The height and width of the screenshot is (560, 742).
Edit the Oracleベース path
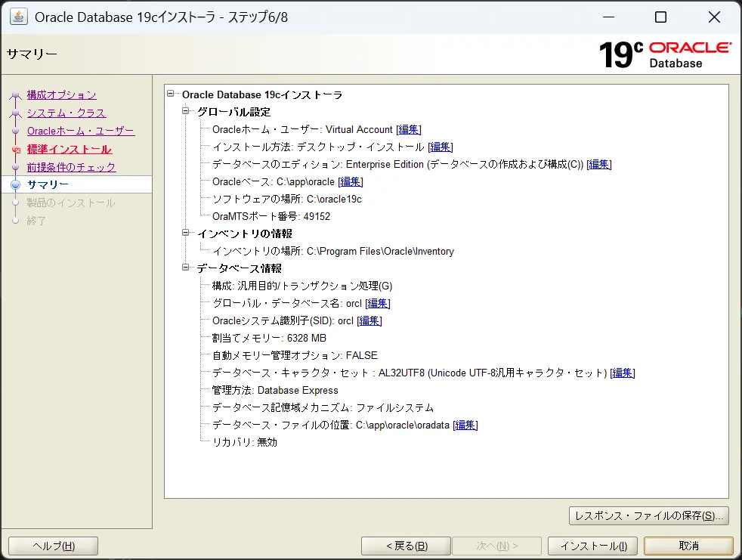[x=350, y=182]
